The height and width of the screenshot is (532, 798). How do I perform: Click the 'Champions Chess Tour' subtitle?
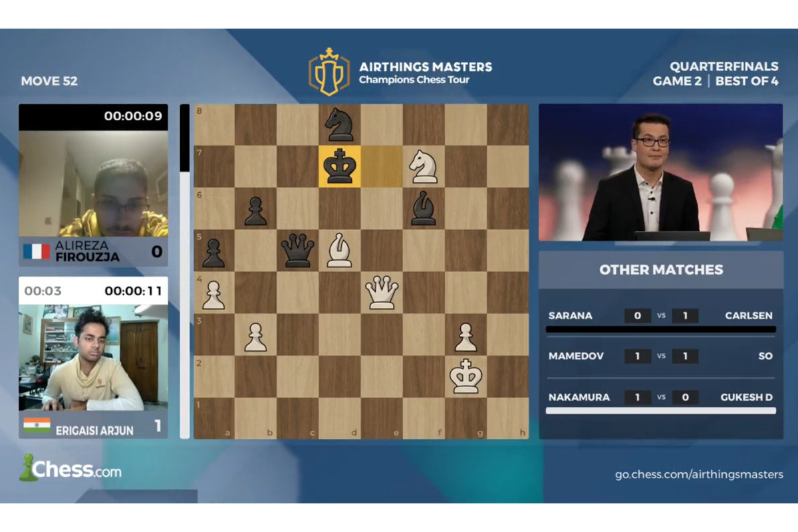[x=414, y=80]
